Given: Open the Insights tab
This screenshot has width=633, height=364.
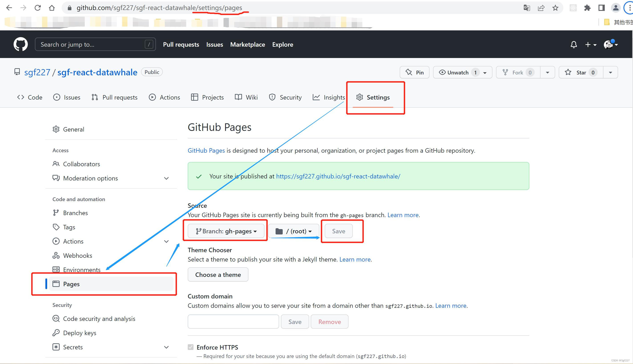Looking at the screenshot, I should tap(329, 97).
